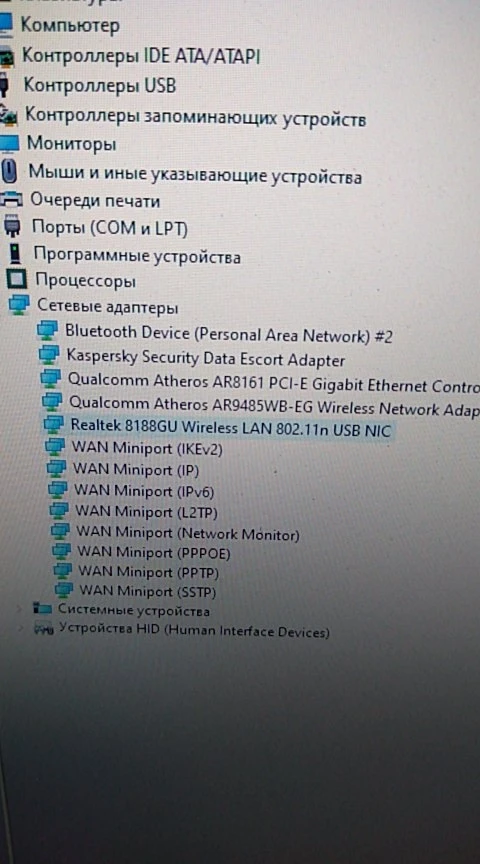The image size is (480, 864).
Task: Select Программные устройства category
Action: (x=137, y=256)
